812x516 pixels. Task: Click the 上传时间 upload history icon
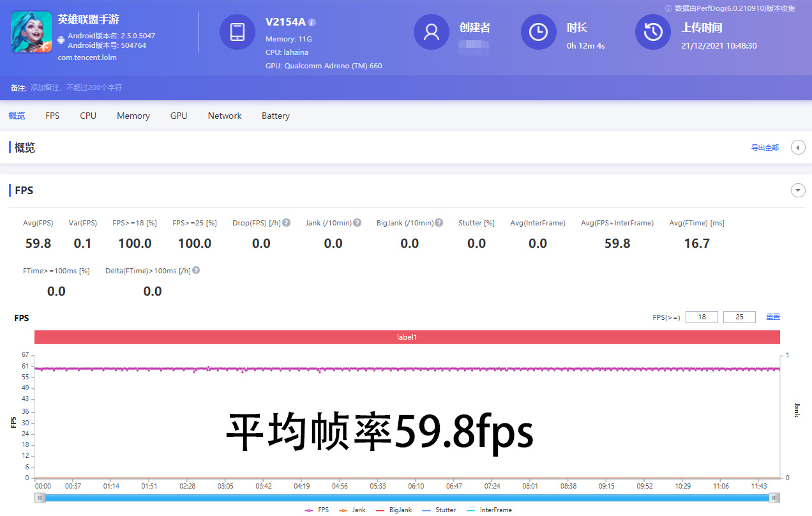click(x=652, y=32)
